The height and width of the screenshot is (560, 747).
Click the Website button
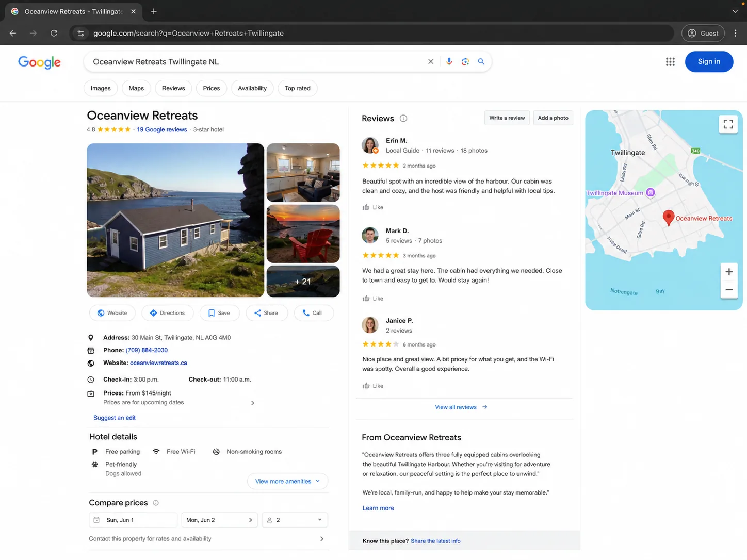pos(112,313)
